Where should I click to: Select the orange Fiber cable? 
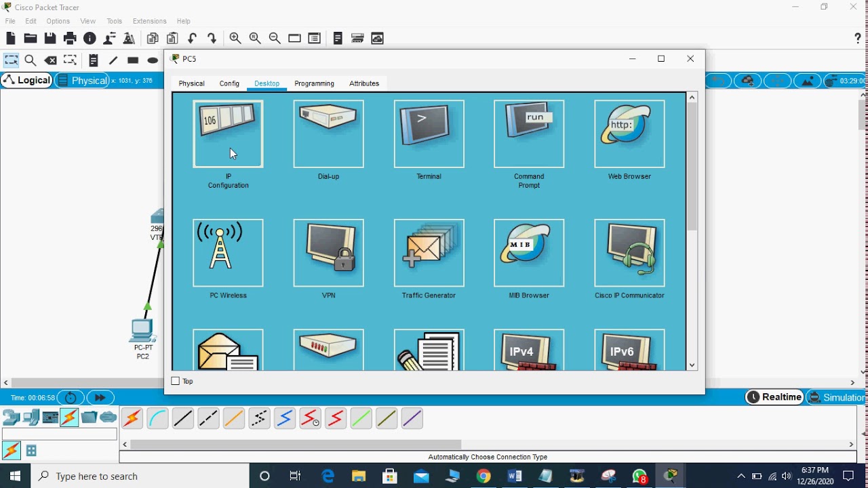[x=234, y=419]
